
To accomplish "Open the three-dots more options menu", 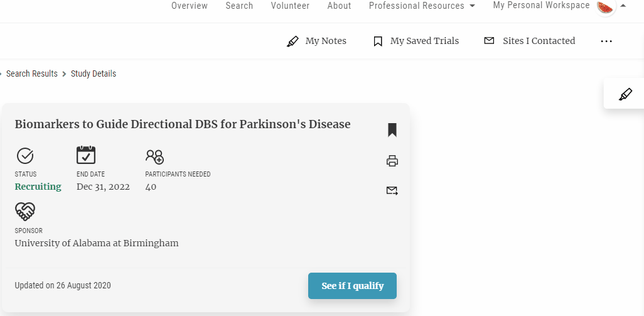I will pos(606,41).
